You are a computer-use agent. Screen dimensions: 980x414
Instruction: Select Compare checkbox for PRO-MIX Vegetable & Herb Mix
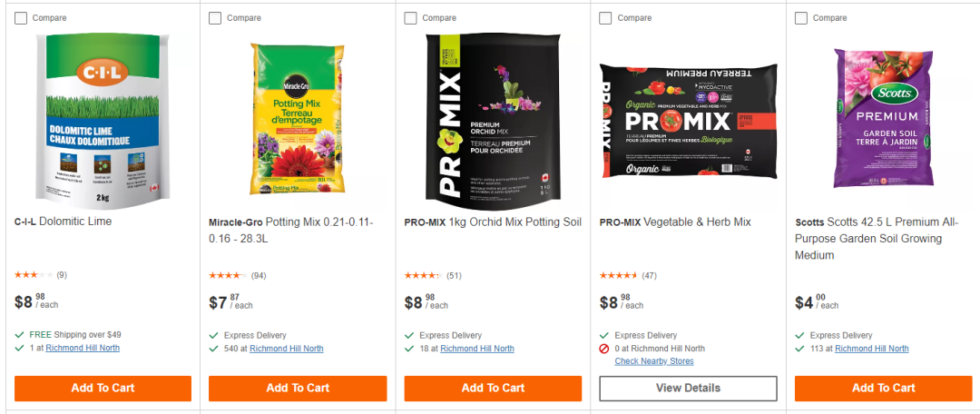[x=606, y=18]
